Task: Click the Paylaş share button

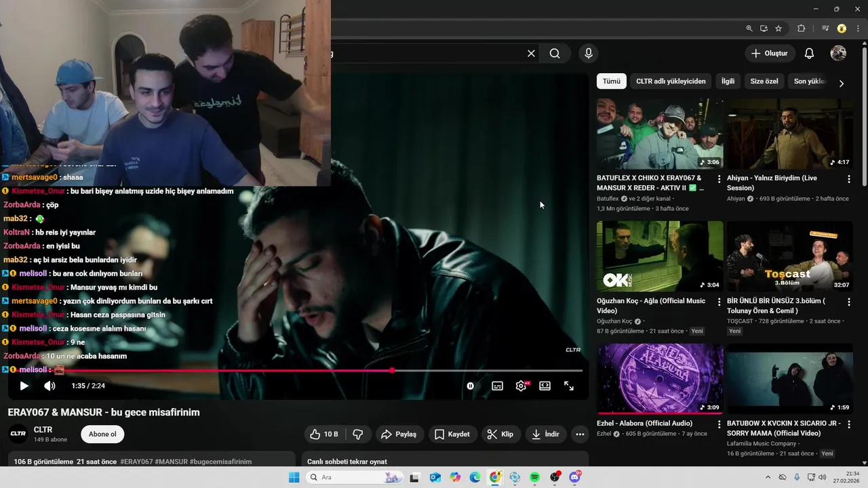Action: [x=399, y=434]
